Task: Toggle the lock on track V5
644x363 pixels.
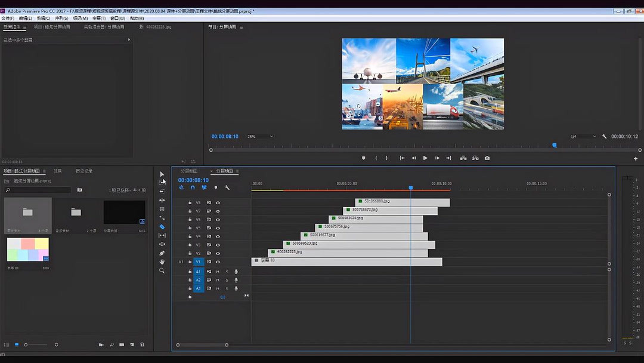Action: pyautogui.click(x=190, y=228)
